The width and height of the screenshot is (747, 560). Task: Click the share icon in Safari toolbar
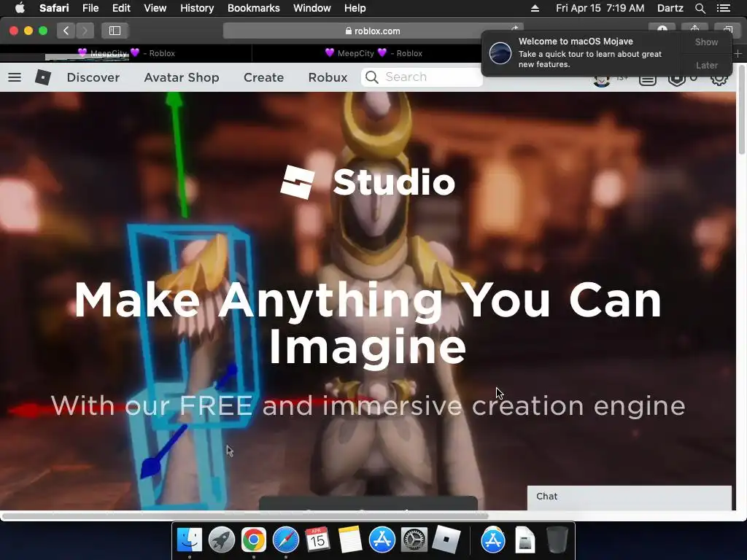point(694,29)
